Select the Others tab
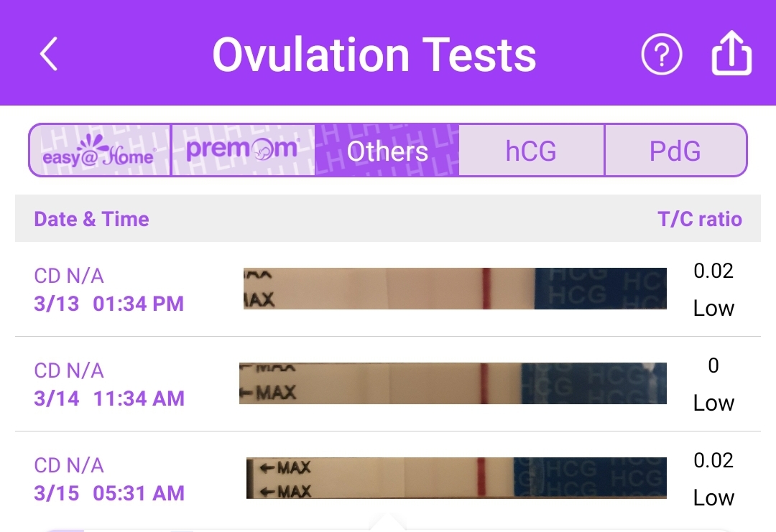 coord(387,150)
